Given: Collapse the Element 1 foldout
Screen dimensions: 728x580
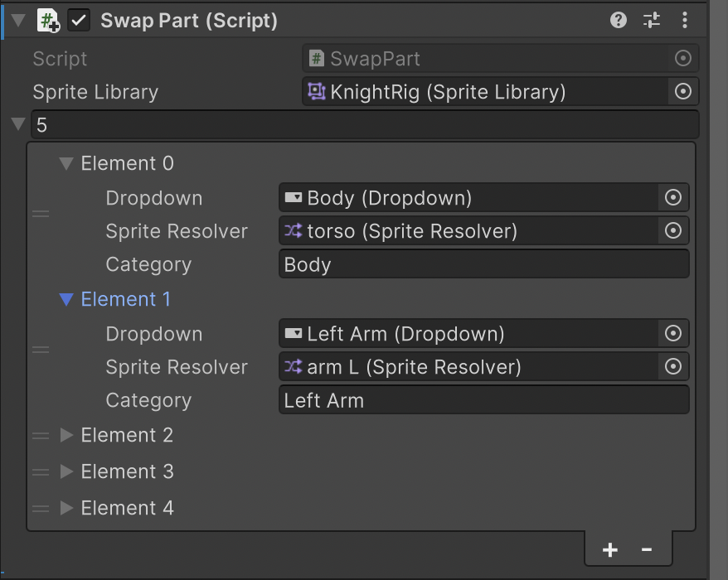Looking at the screenshot, I should pos(67,300).
